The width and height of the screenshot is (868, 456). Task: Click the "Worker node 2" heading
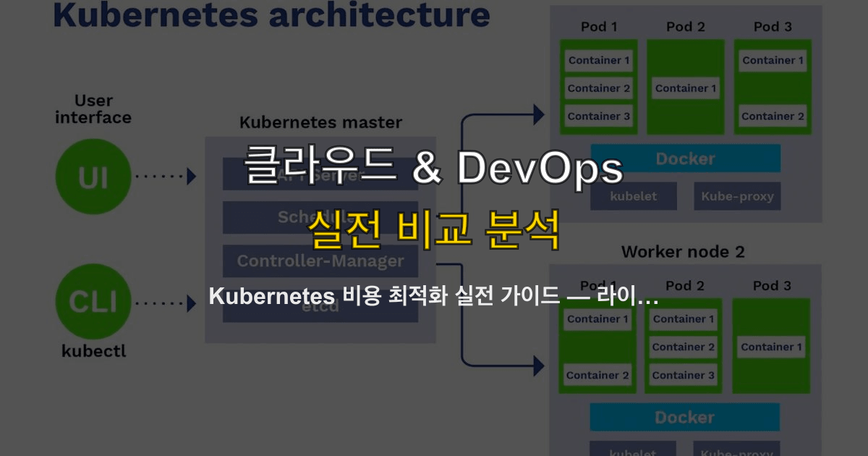click(x=683, y=252)
